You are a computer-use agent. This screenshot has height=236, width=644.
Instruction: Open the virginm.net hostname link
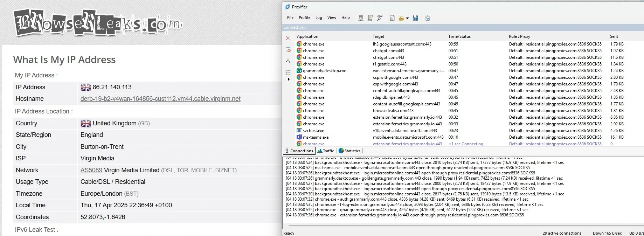[160, 99]
